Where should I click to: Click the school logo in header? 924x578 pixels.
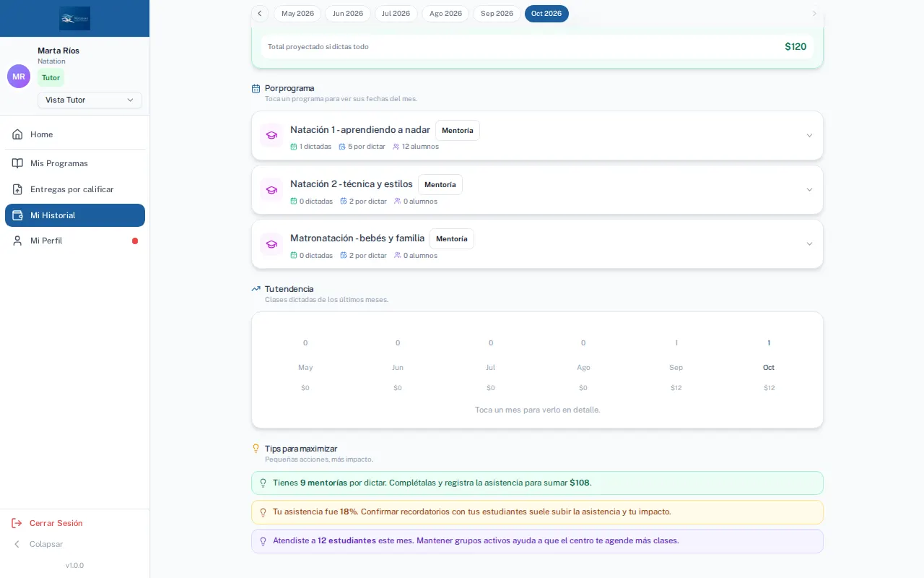75,19
